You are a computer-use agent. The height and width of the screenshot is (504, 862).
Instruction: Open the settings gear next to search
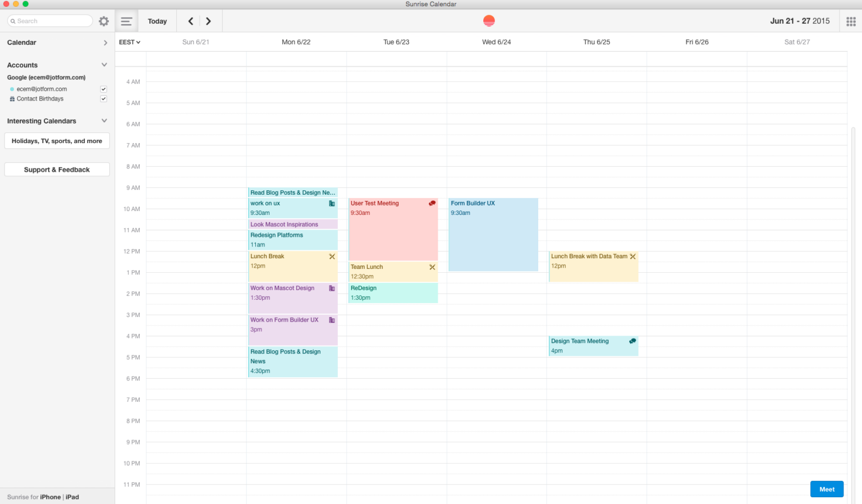[x=103, y=21]
